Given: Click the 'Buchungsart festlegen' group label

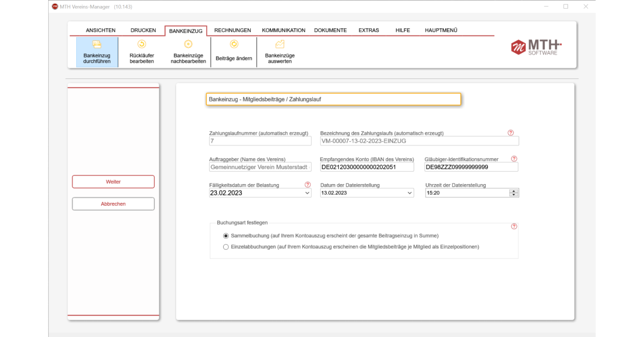Looking at the screenshot, I should [243, 222].
